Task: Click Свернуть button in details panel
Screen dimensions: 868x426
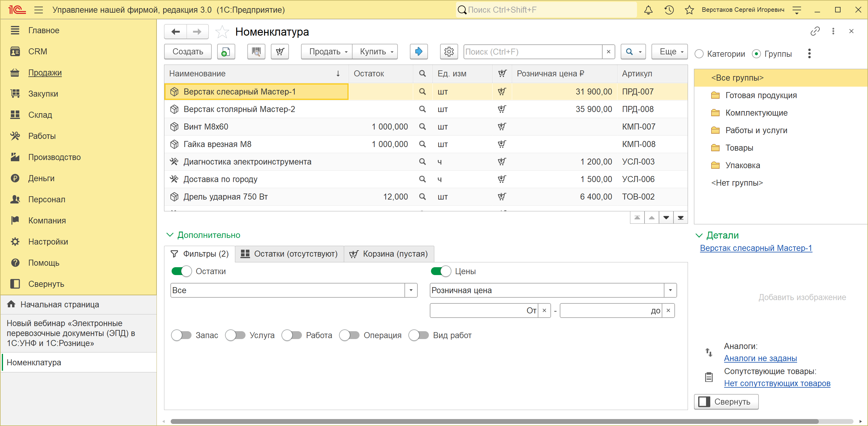Action: pos(726,402)
